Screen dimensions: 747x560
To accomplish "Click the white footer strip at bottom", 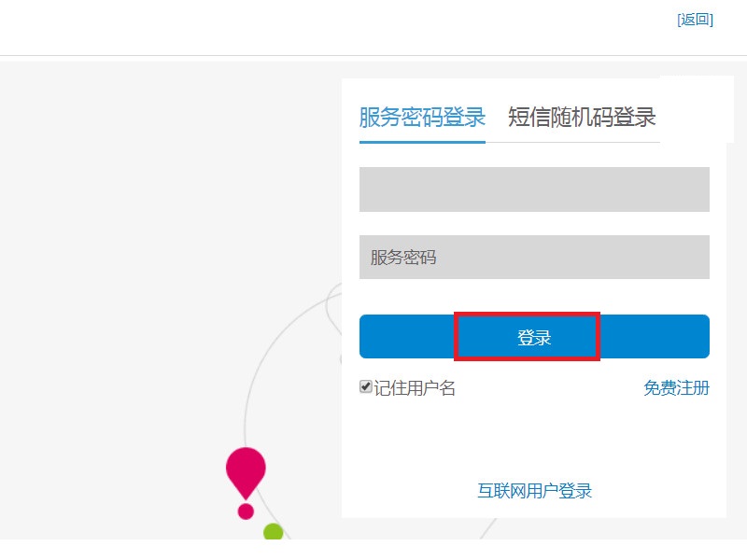I will (x=373, y=550).
